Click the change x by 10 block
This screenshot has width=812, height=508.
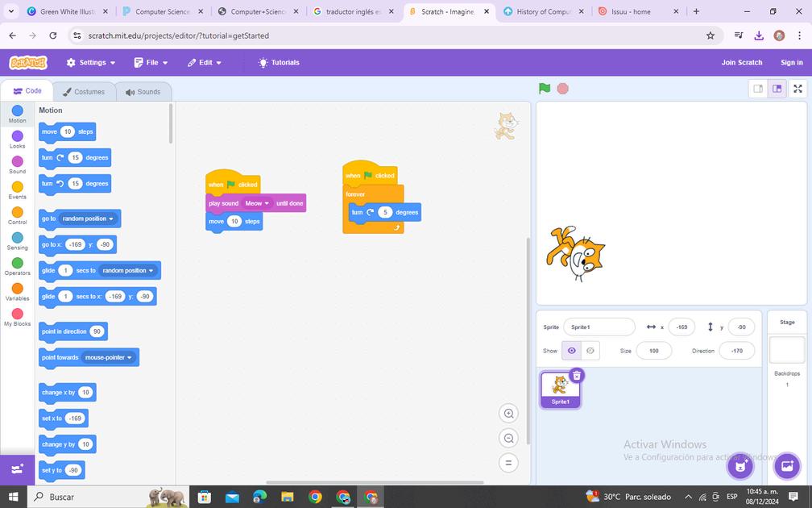68,393
